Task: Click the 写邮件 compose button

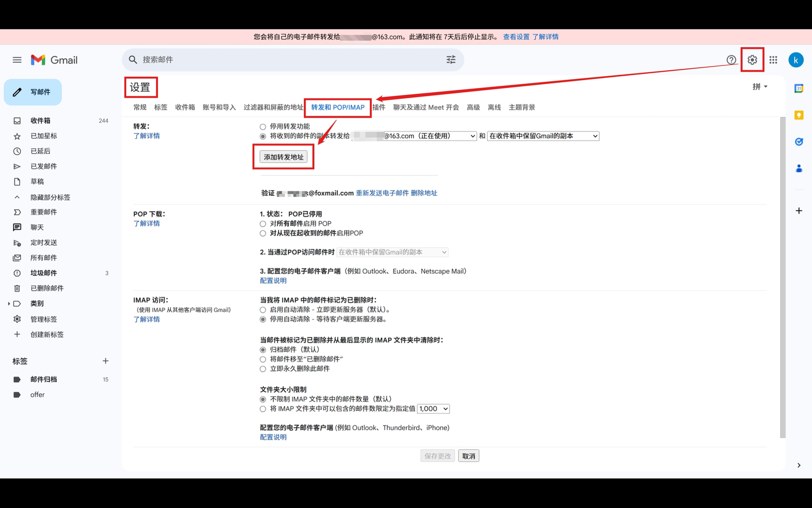Action: (x=33, y=92)
